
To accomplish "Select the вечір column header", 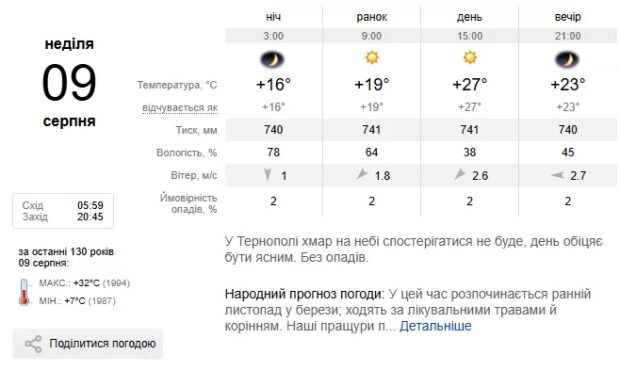I will click(x=568, y=17).
